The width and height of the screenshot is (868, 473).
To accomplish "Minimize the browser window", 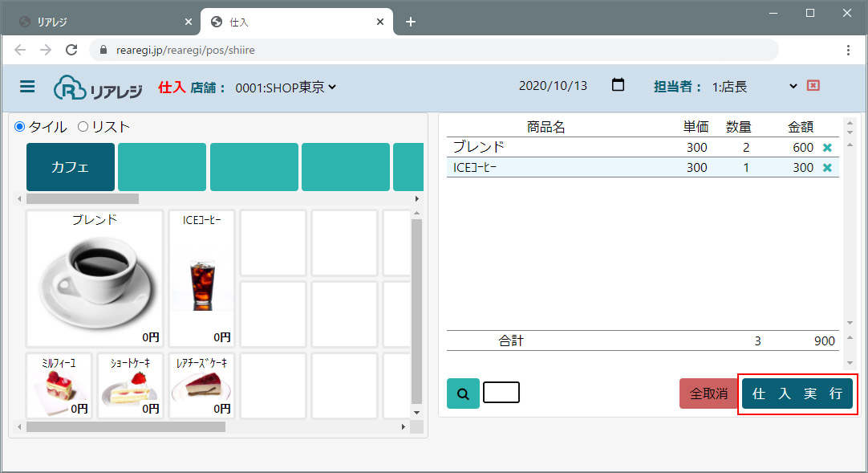I will click(x=773, y=14).
